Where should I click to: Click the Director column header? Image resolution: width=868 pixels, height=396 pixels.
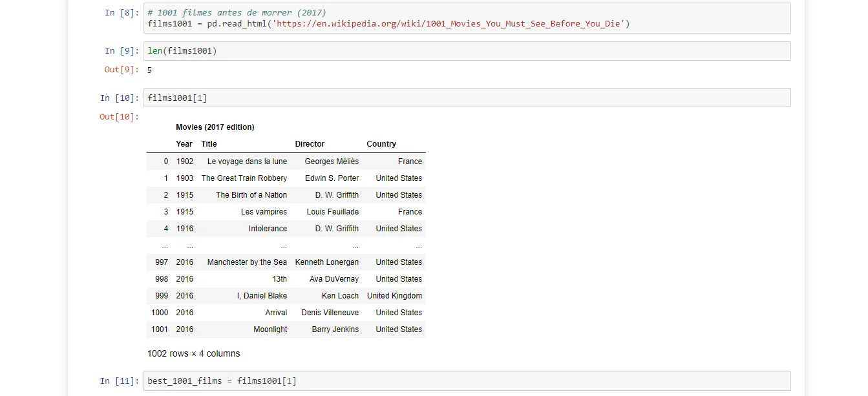click(x=310, y=144)
